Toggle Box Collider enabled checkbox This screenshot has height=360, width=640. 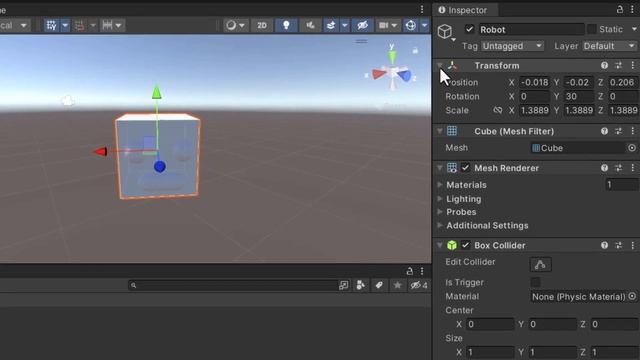(465, 245)
